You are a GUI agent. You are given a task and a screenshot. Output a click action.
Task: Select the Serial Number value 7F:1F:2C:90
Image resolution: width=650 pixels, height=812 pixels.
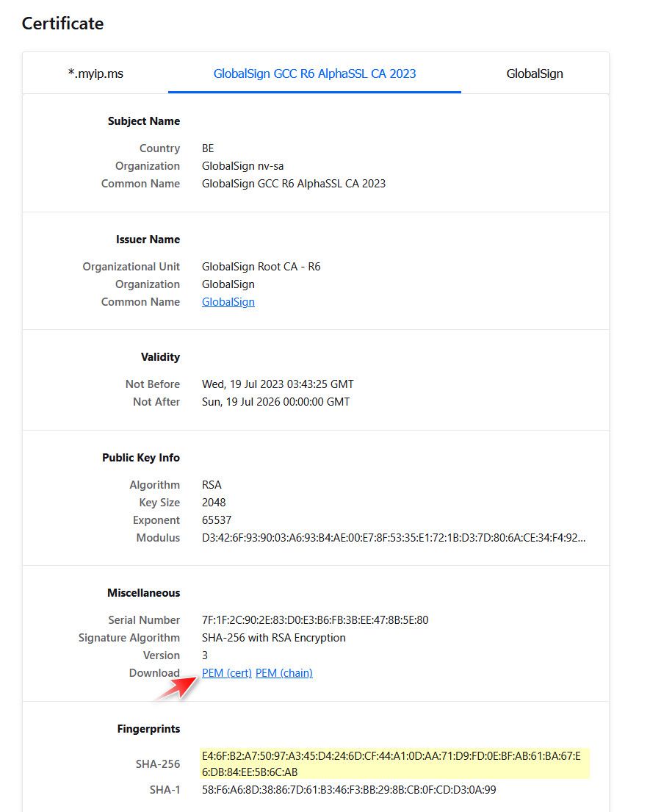315,620
